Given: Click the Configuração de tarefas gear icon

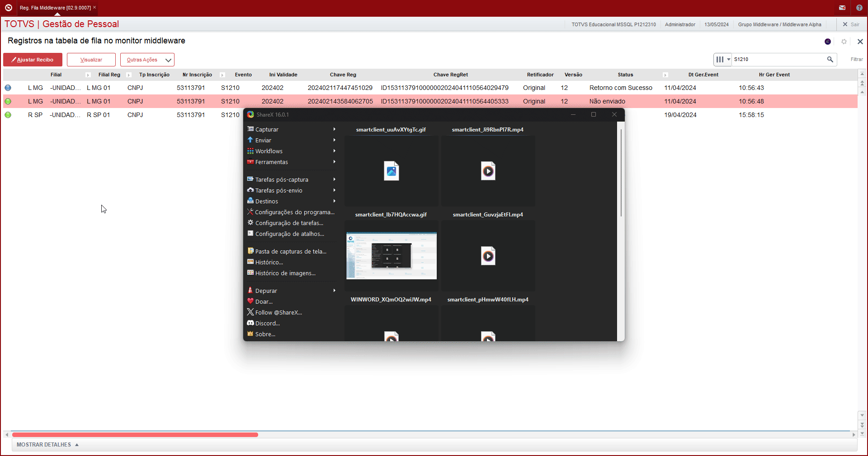Looking at the screenshot, I should tap(250, 222).
